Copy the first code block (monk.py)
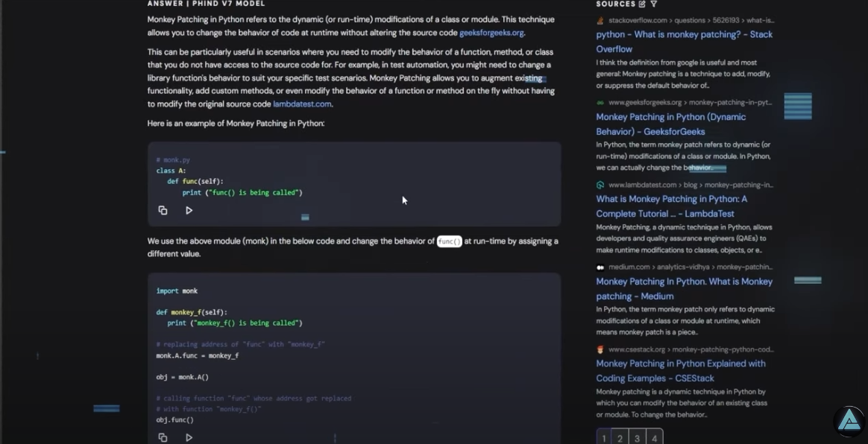868x444 pixels. coord(163,211)
